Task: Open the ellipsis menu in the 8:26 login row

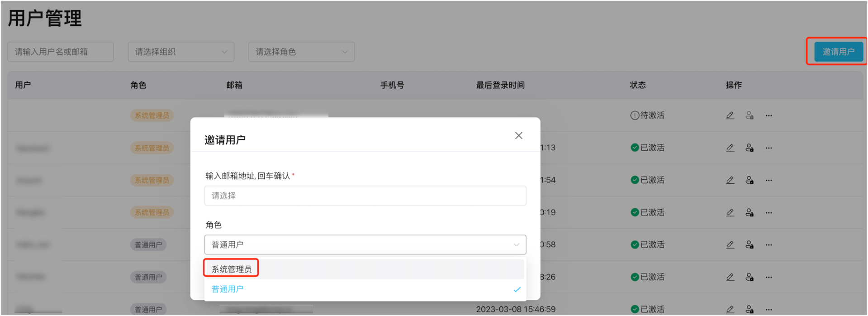Action: click(768, 277)
